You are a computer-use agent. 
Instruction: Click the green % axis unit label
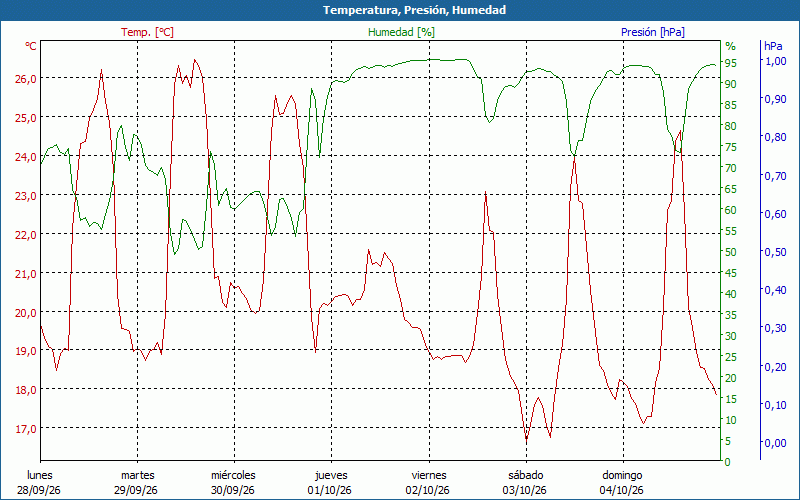click(x=731, y=46)
